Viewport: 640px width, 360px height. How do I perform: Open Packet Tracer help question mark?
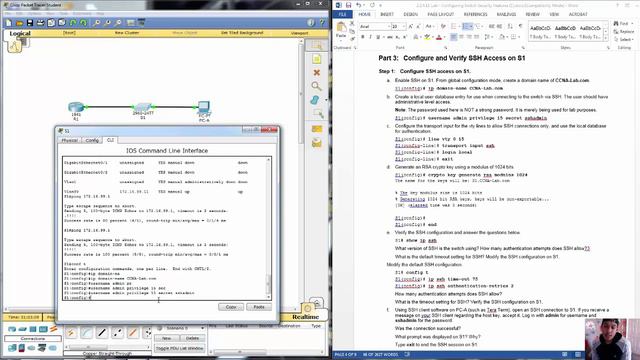322,23
